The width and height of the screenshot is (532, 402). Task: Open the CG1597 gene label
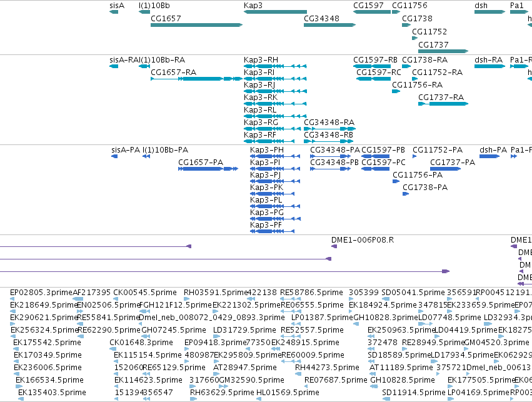click(368, 6)
